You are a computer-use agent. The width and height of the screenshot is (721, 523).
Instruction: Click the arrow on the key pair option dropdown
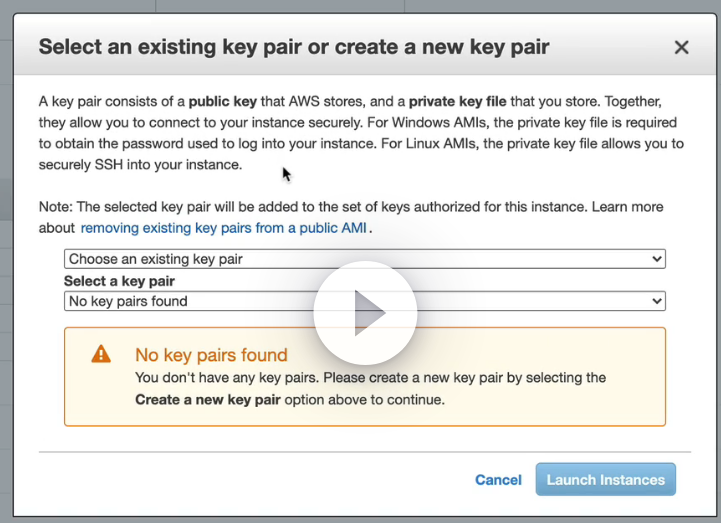click(x=657, y=259)
